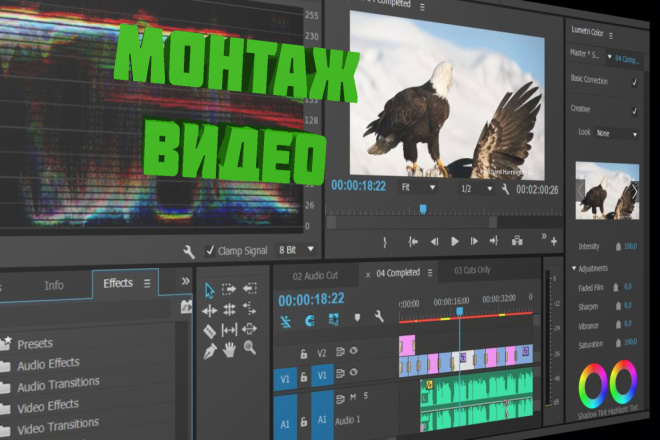
Task: Select the Track Select Backward tool
Action: click(250, 288)
